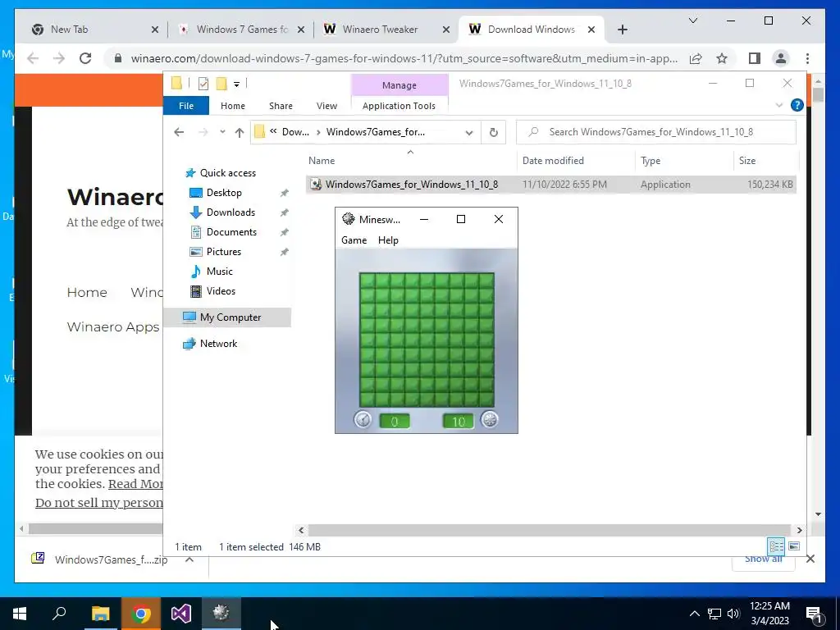Click Explorer back navigation arrow

pos(179,132)
